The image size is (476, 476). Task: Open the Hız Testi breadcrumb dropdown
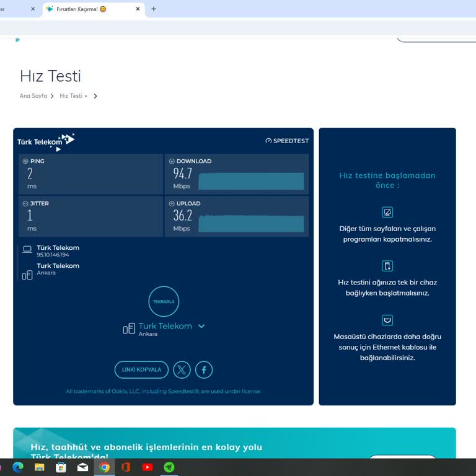[73, 96]
